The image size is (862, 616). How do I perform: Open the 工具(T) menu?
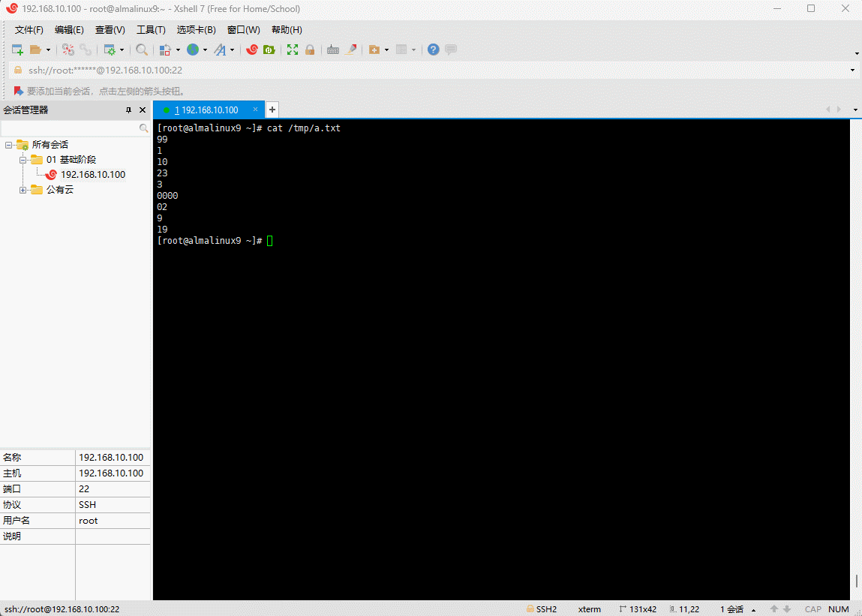pos(151,30)
